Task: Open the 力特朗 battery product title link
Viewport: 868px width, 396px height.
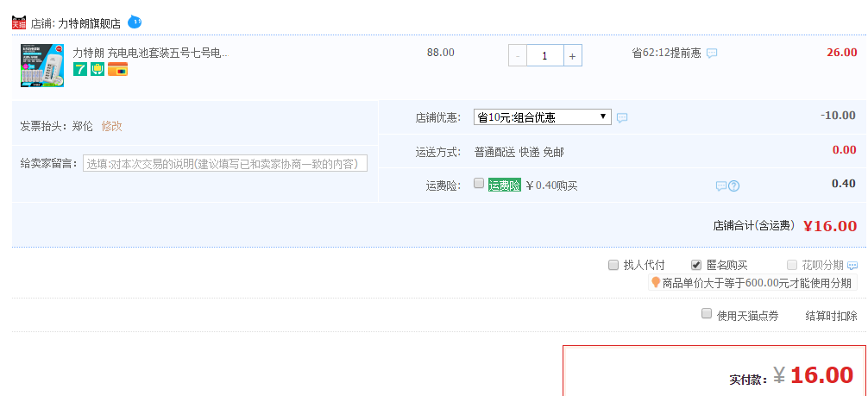Action: pos(150,53)
